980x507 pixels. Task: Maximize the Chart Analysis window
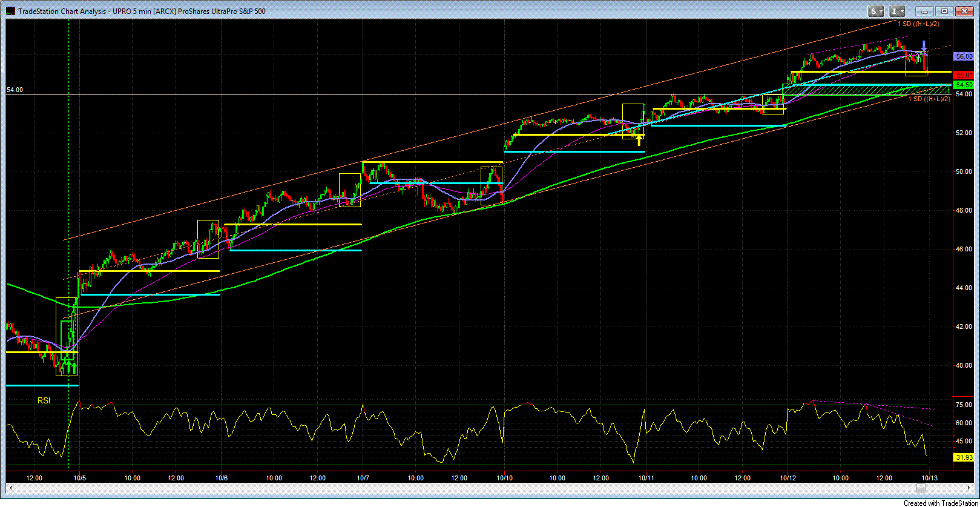coord(944,11)
